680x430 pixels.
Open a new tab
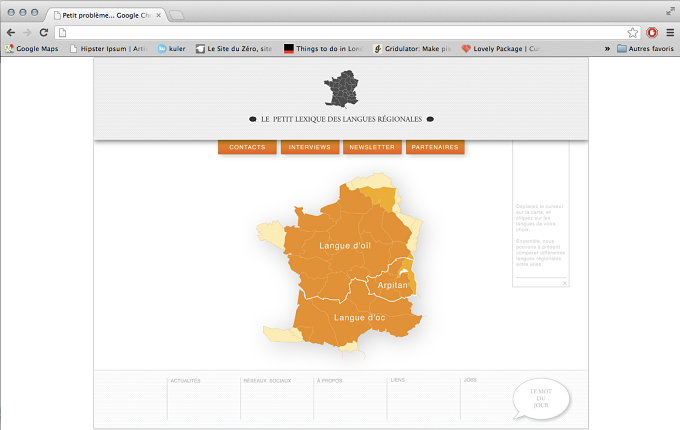coord(177,16)
